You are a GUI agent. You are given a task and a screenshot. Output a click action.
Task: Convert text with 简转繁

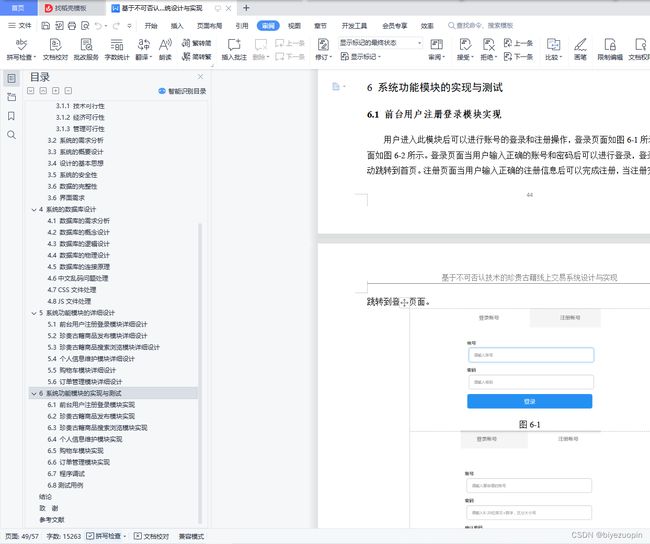196,56
